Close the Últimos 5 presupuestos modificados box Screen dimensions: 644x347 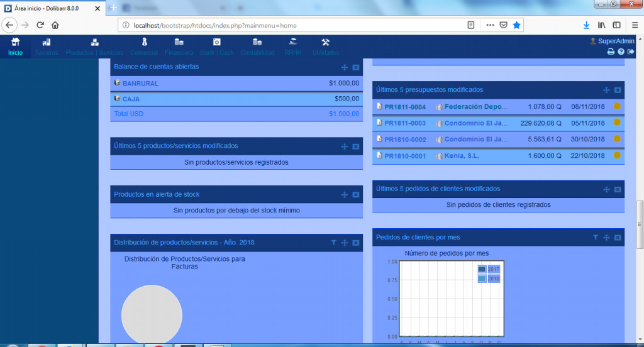coord(618,90)
